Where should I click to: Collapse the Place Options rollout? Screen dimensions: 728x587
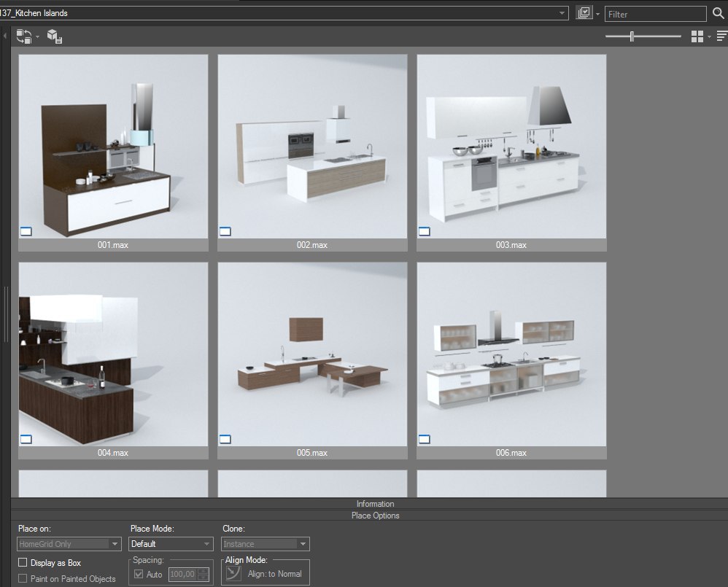[370, 515]
